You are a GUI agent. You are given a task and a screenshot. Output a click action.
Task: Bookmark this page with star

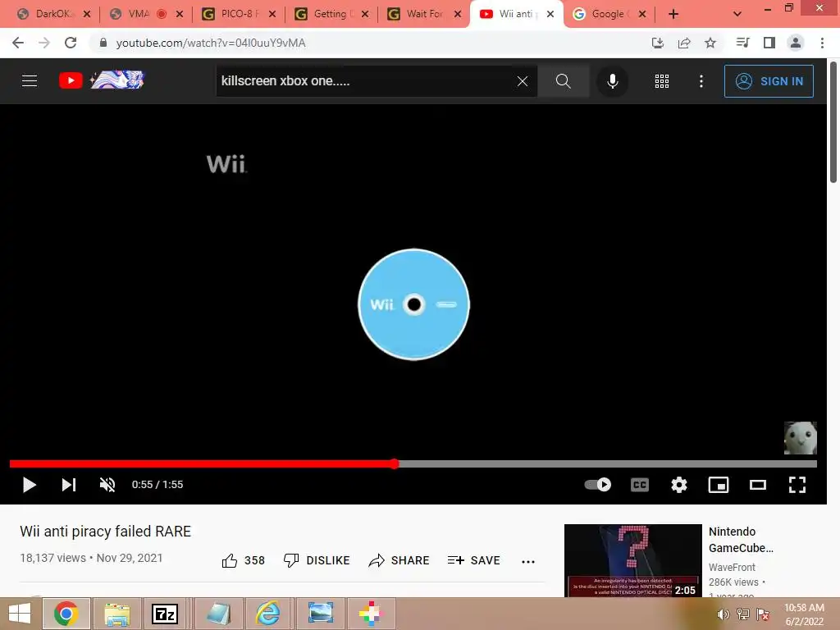pos(710,43)
